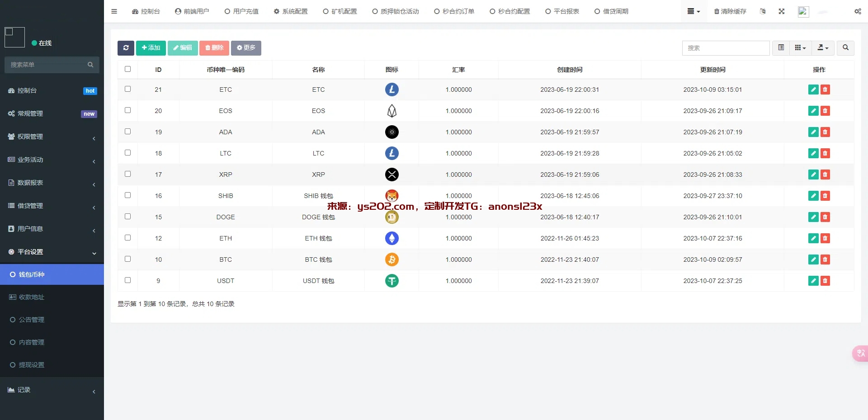
Task: Expand the 权限管理 sidebar menu
Action: point(52,137)
